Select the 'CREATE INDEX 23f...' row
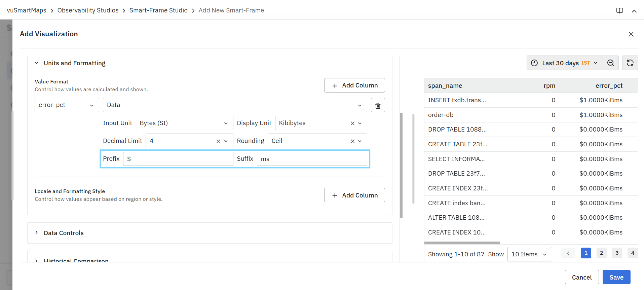The image size is (644, 290). click(x=531, y=188)
